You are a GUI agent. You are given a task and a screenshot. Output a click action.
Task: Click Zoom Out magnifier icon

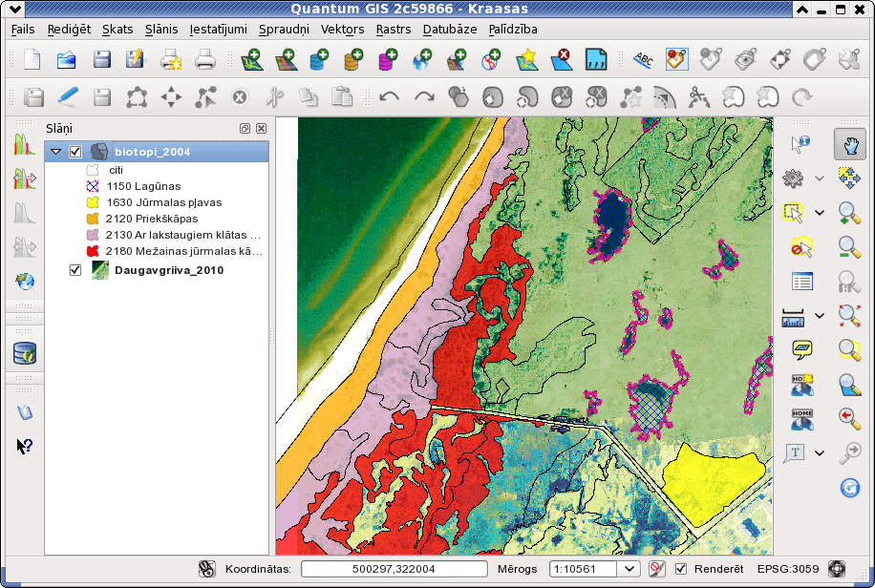tap(849, 247)
